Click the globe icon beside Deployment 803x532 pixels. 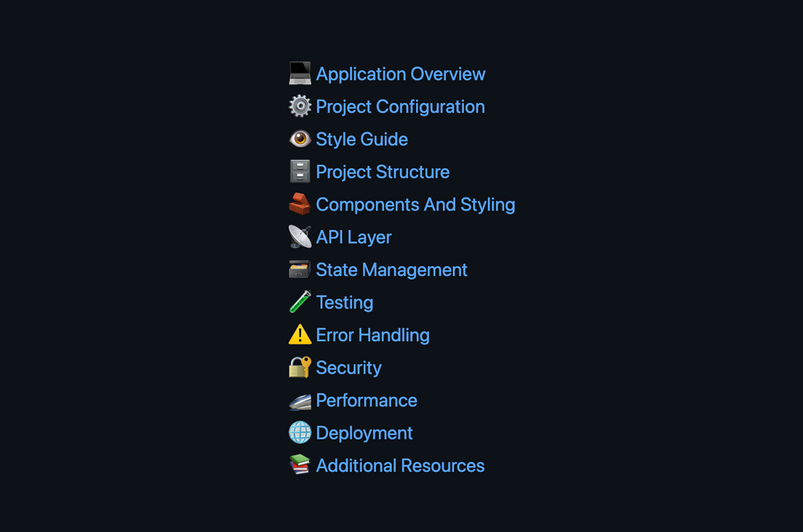[x=300, y=432]
